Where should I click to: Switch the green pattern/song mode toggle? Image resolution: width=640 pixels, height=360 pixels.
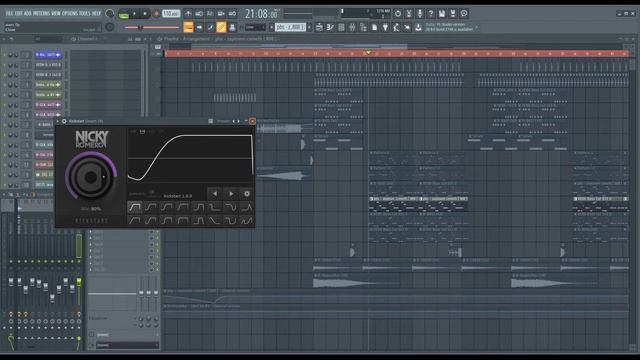[x=123, y=14]
